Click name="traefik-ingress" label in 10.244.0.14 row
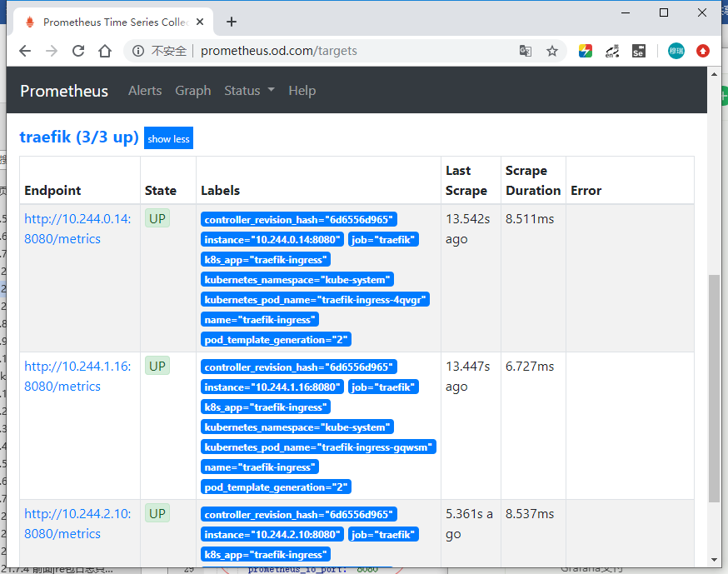 [260, 320]
